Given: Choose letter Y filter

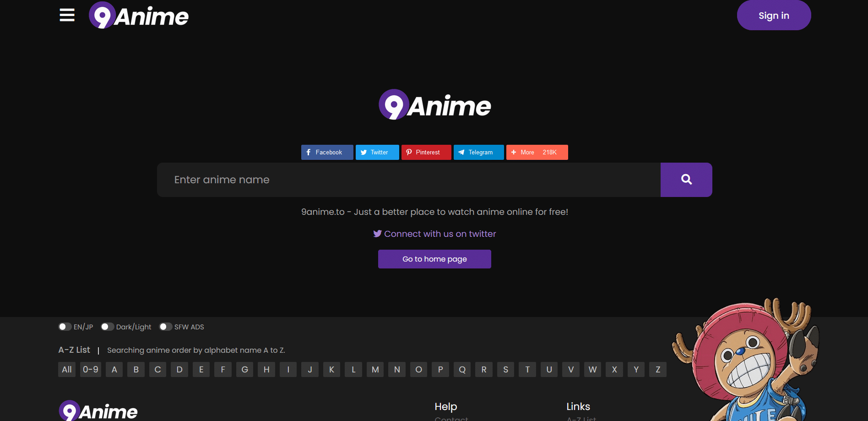Looking at the screenshot, I should click(x=636, y=369).
